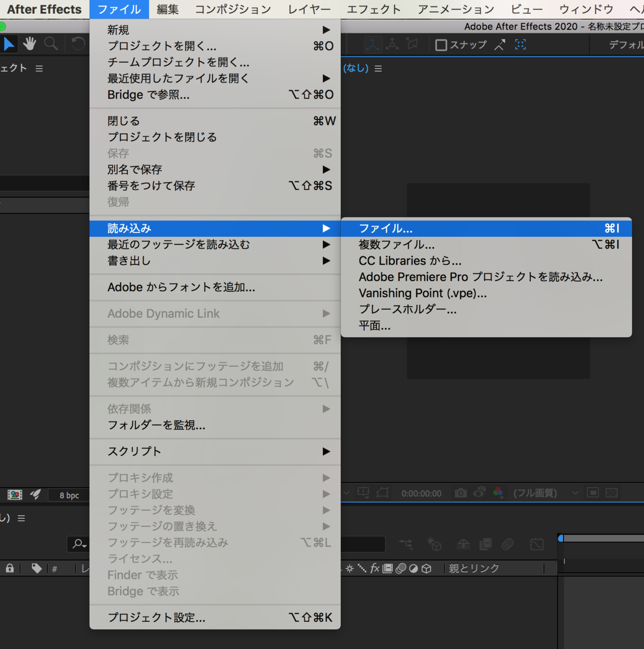644x649 pixels.
Task: Enable the スナップ checkbox
Action: click(x=441, y=45)
